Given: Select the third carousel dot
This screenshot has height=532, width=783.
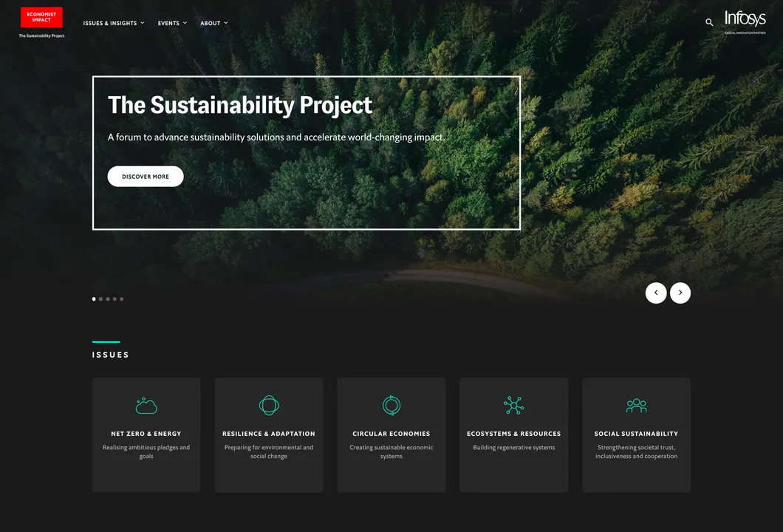Looking at the screenshot, I should (108, 299).
